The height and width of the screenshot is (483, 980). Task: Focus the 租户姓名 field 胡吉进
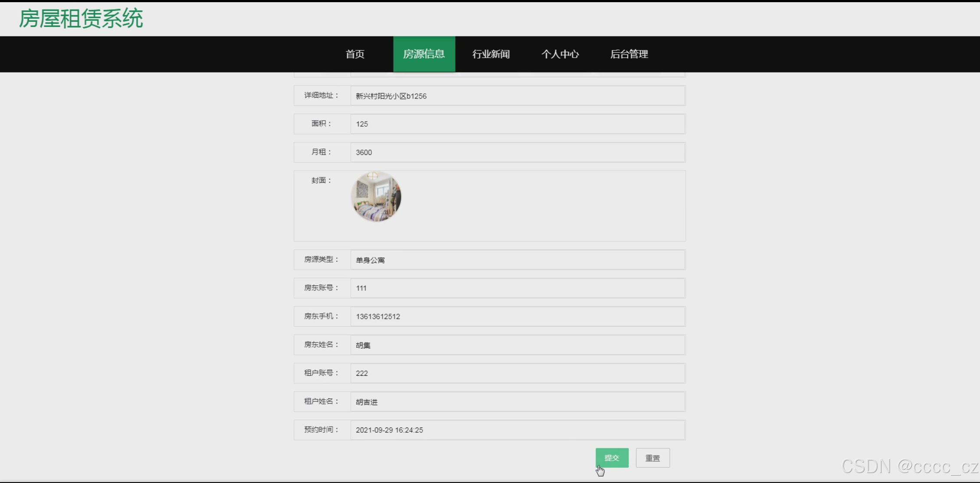517,402
